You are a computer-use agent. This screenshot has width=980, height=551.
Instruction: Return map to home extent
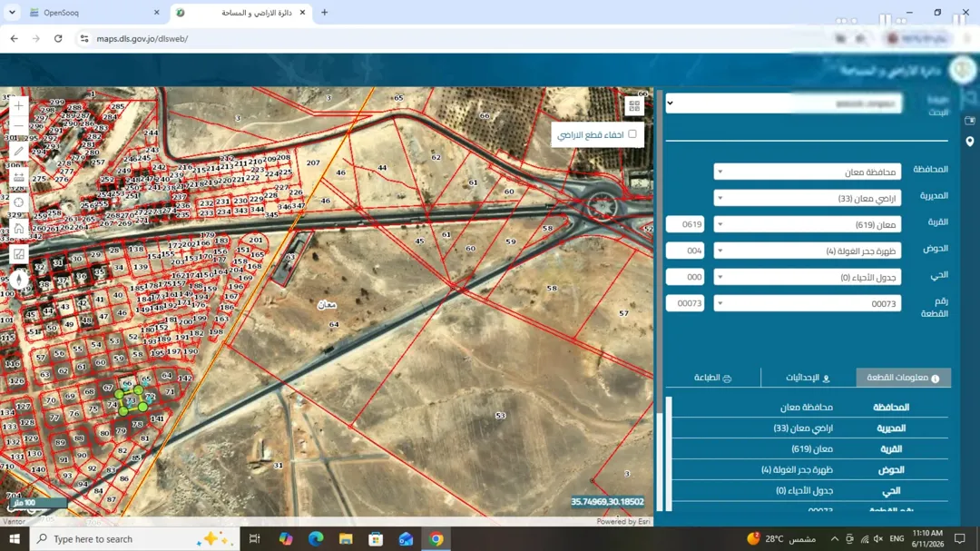pos(19,228)
